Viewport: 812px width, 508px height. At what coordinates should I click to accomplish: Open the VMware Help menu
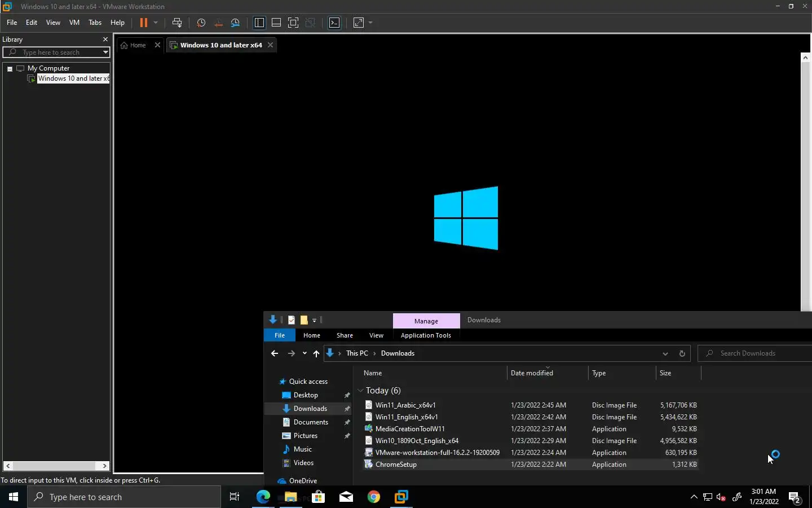click(117, 23)
